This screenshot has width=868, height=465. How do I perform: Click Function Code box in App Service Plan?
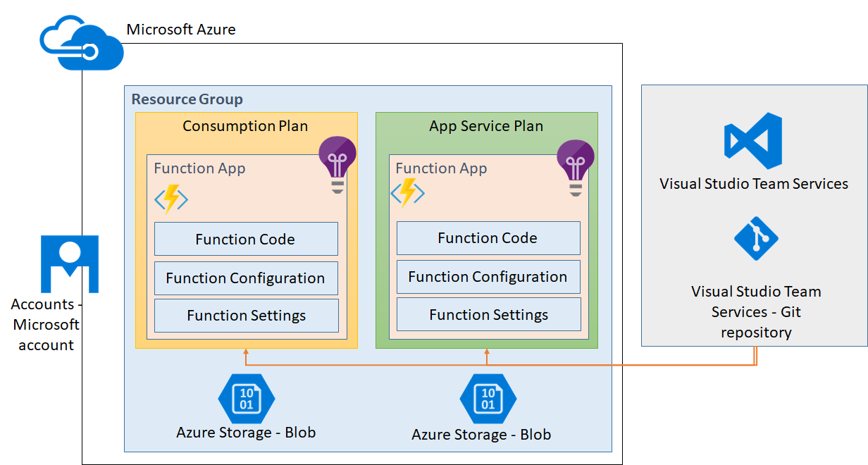tap(488, 238)
